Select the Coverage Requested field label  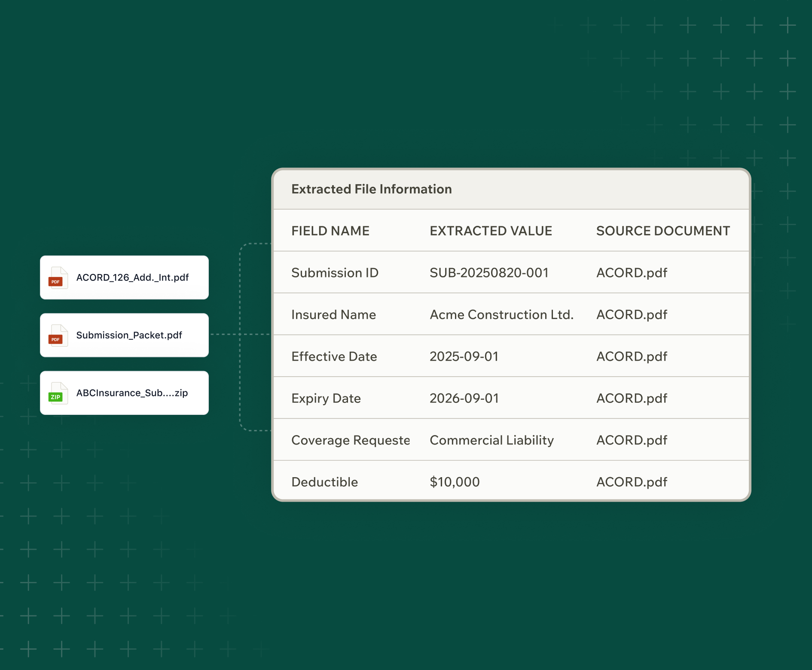coord(351,440)
